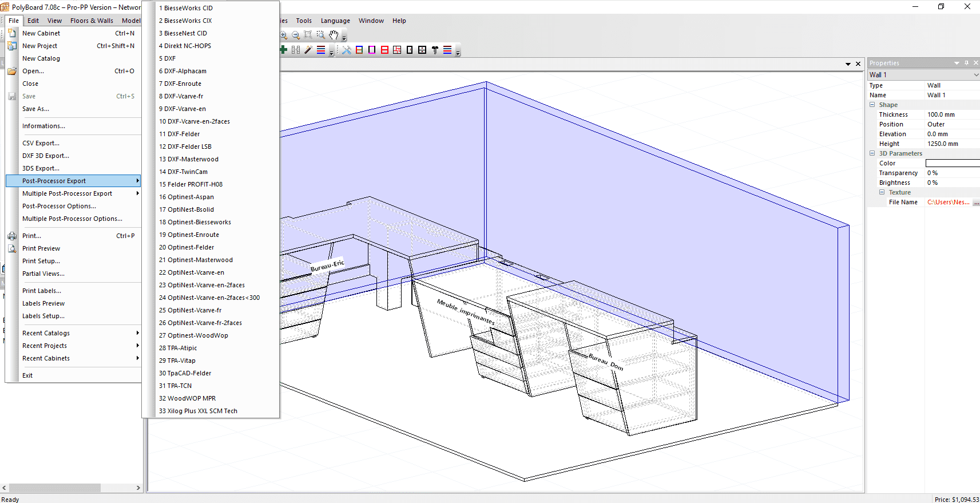Click the zoom in magnifier icon
The height and width of the screenshot is (503, 980).
tap(284, 35)
